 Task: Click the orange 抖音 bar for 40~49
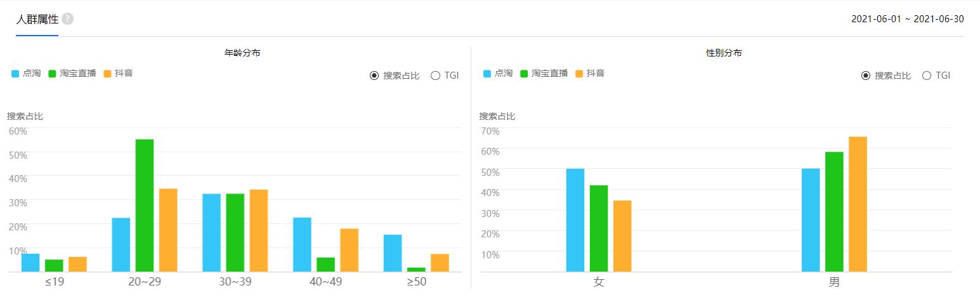coord(350,249)
